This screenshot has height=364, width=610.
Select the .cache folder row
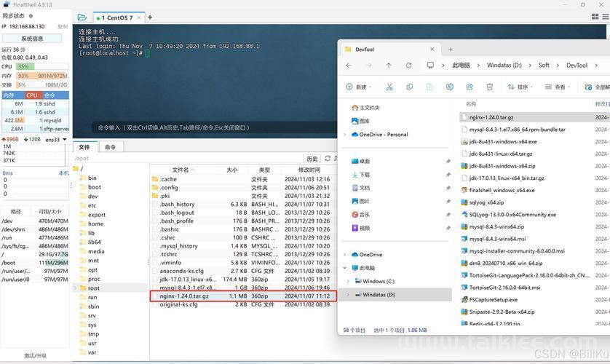click(243, 179)
